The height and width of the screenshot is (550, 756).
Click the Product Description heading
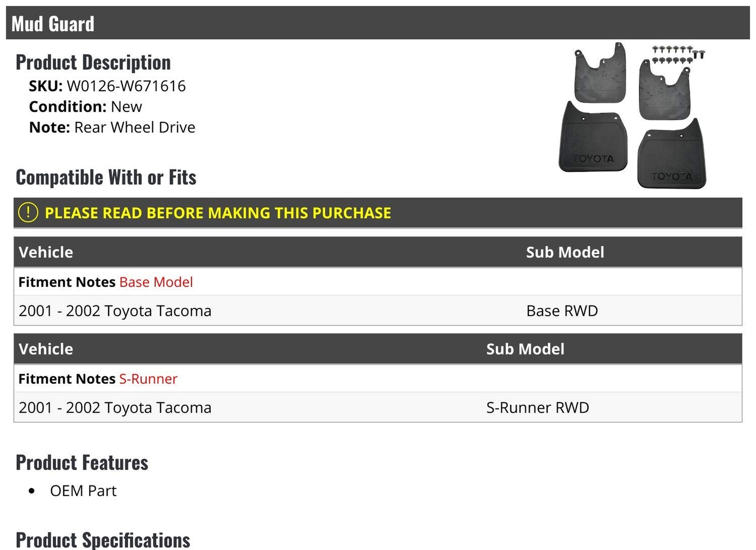[x=93, y=62]
